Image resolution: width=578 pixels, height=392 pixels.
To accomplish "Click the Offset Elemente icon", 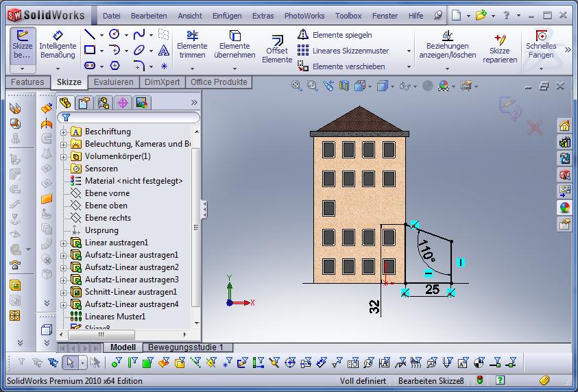I will (277, 49).
